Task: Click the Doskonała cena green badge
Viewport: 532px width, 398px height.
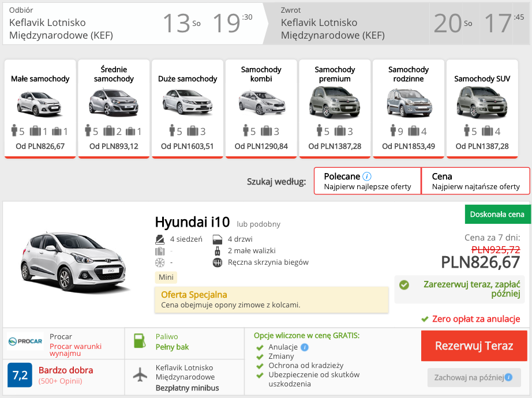Action: pyautogui.click(x=497, y=214)
